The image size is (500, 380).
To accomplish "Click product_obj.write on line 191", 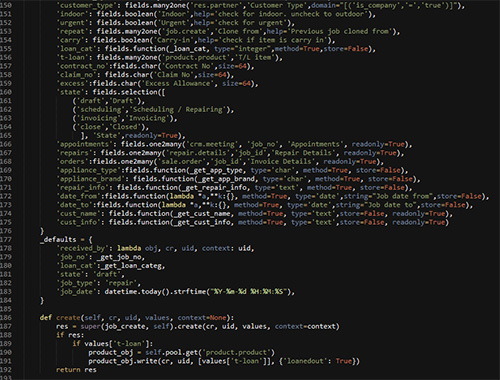I will coord(123,361).
